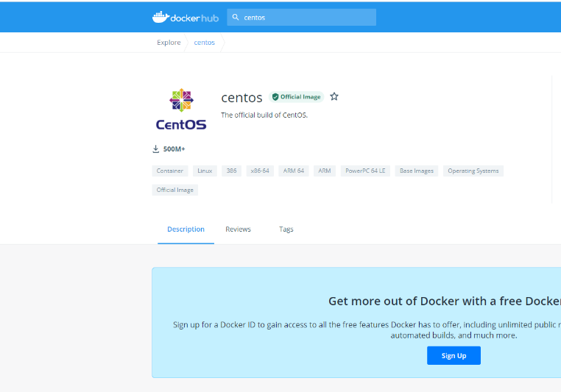This screenshot has width=561, height=392.
Task: Select the x86-64 architecture chip
Action: [x=260, y=171]
